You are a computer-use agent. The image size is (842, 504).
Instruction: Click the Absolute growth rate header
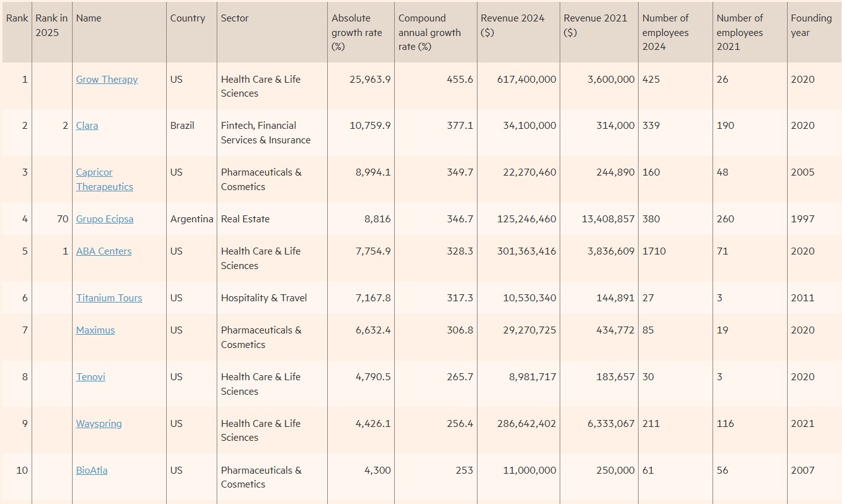click(x=357, y=32)
